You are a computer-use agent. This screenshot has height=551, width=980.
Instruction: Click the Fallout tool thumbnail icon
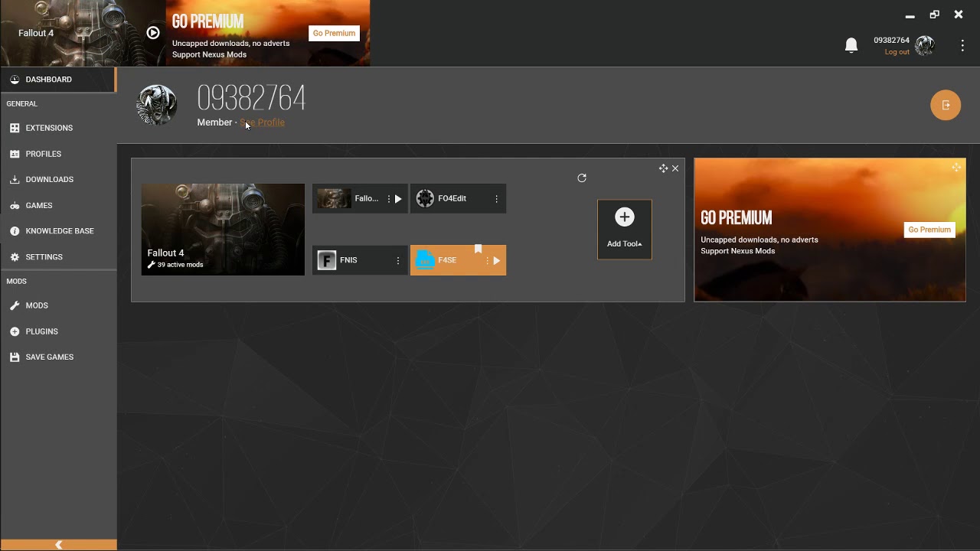click(334, 199)
